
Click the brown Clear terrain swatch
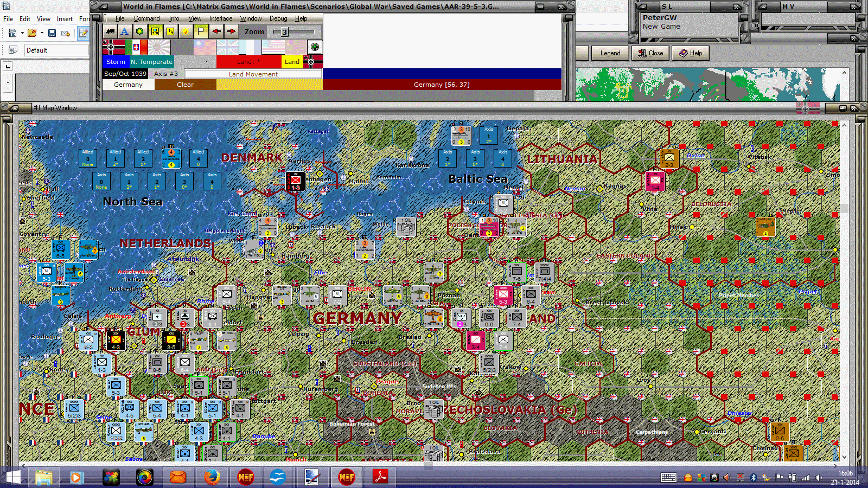coord(185,85)
